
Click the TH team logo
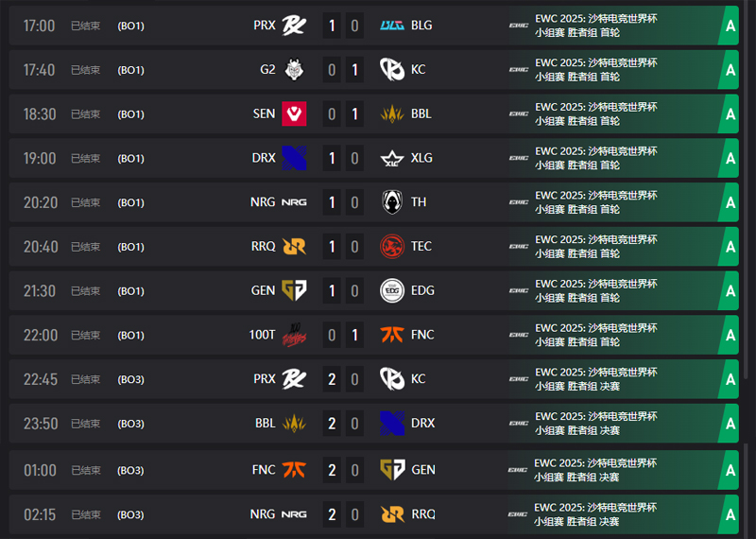392,202
